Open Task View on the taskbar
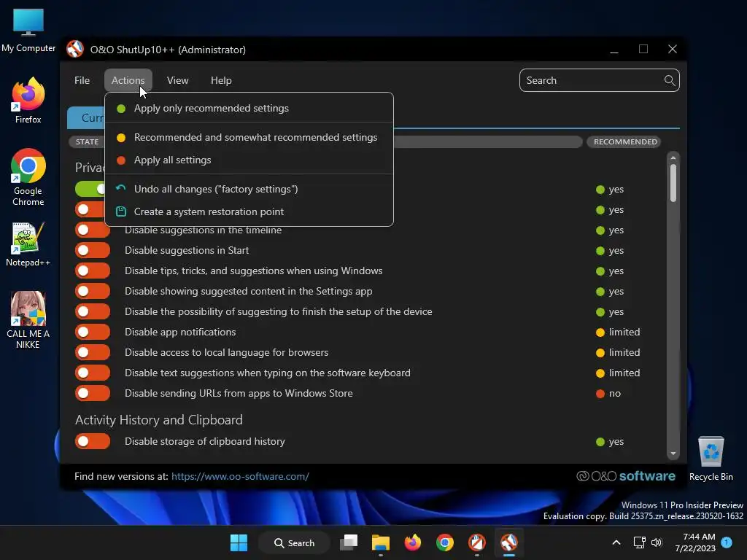The height and width of the screenshot is (560, 747). tap(349, 542)
